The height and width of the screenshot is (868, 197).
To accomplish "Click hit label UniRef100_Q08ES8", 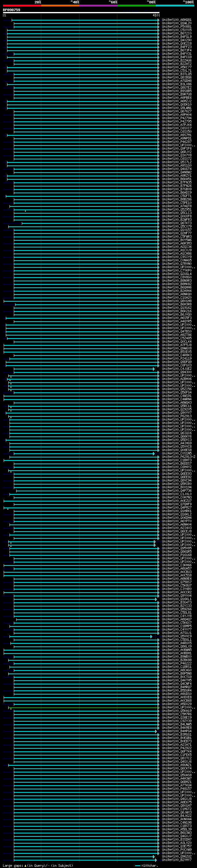I will [x=176, y=450].
